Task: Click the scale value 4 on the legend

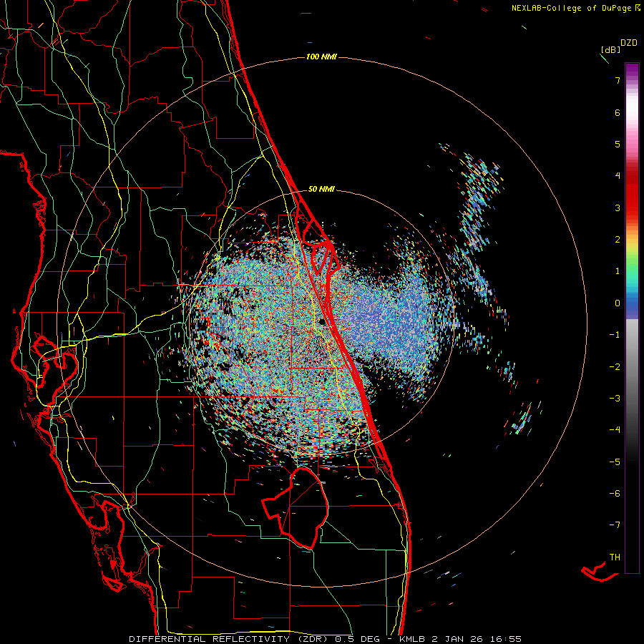Action: point(618,176)
